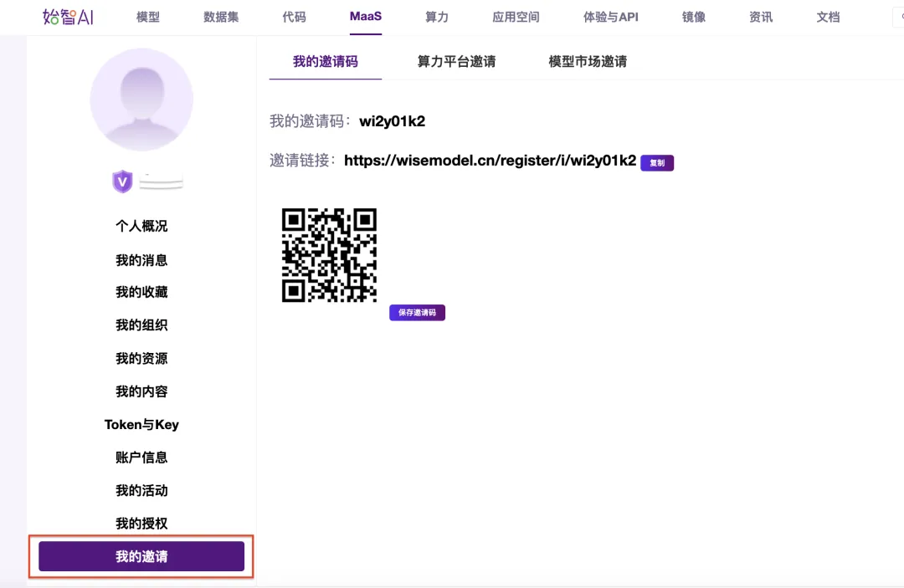
Task: Open 镜像 in top navigation
Action: (x=694, y=18)
